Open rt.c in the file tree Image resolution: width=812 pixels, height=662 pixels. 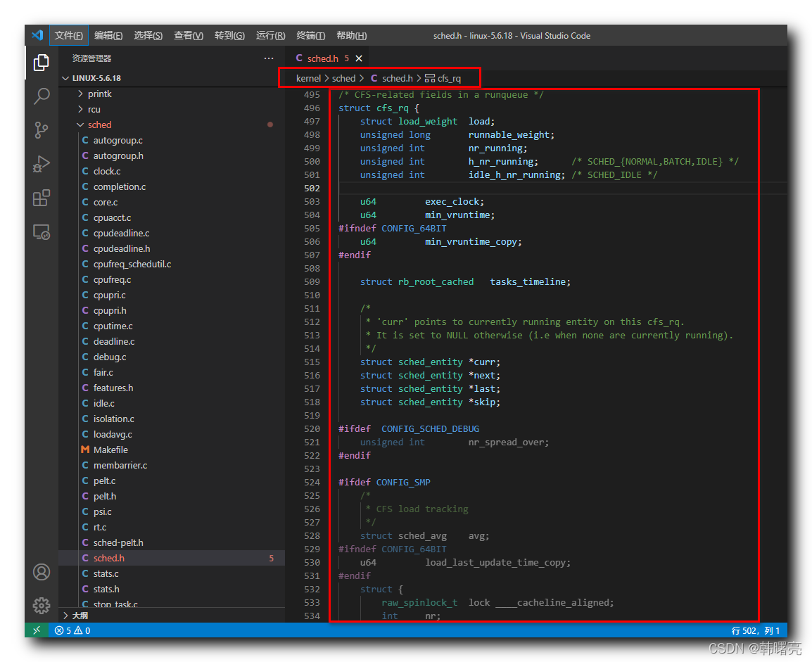172,528
